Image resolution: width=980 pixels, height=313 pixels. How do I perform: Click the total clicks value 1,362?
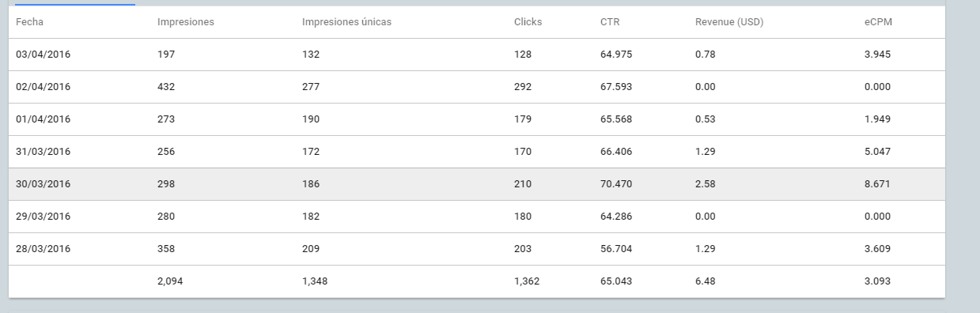(x=527, y=281)
